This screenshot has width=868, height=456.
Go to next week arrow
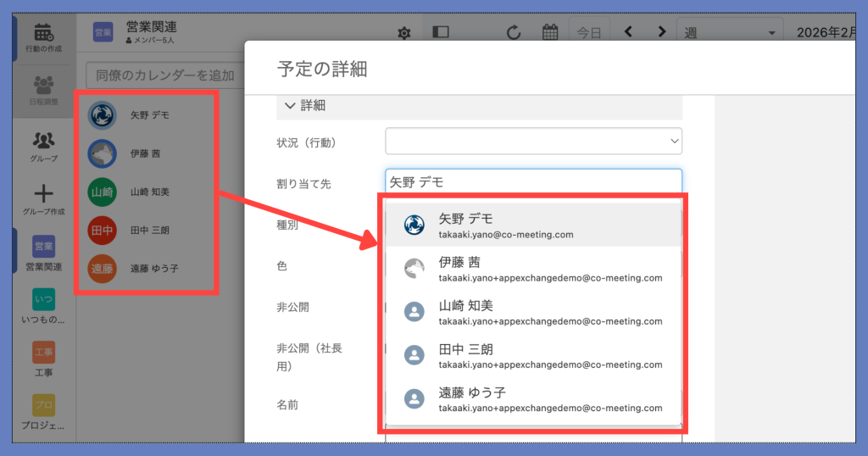662,33
